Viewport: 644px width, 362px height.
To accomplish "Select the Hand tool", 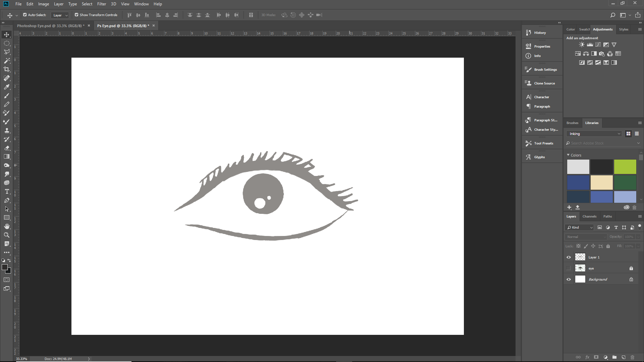I will (x=7, y=226).
